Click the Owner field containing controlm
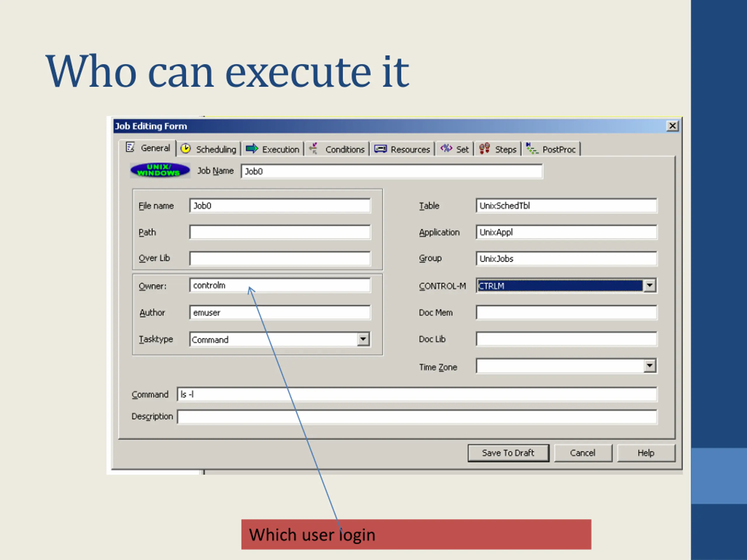Screen dimensions: 747x560 click(280, 285)
